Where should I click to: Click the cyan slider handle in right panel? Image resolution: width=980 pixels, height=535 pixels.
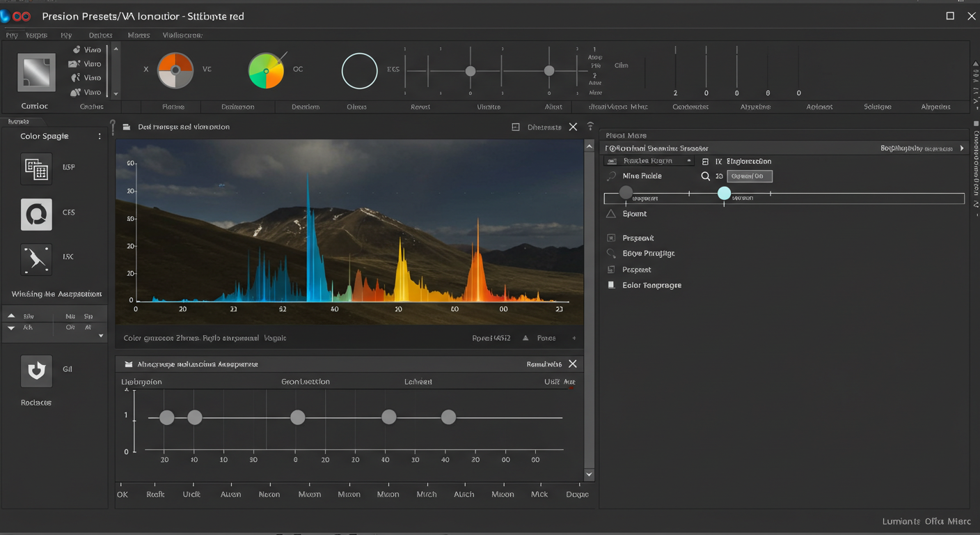724,193
